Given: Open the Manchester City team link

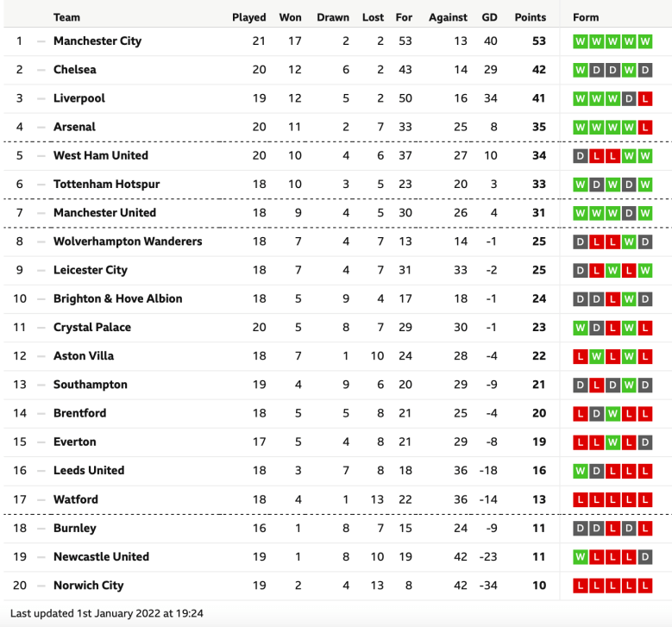Looking at the screenshot, I should [x=97, y=41].
